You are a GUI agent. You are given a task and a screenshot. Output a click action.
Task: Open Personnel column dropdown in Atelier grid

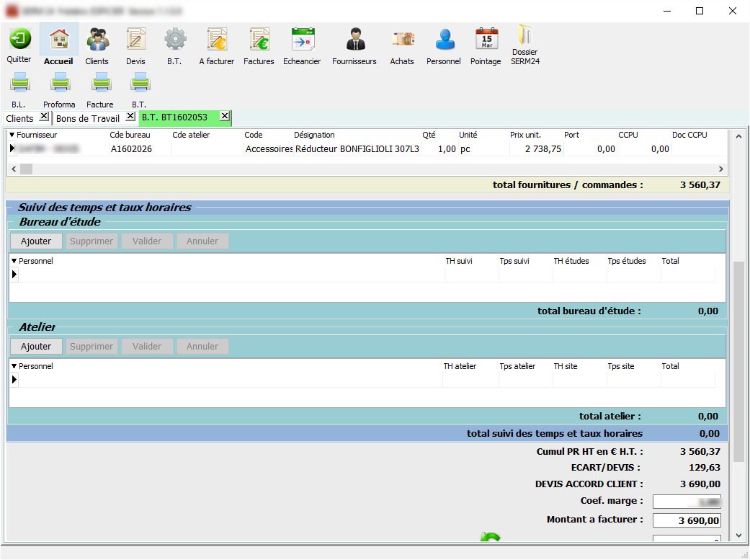point(14,366)
